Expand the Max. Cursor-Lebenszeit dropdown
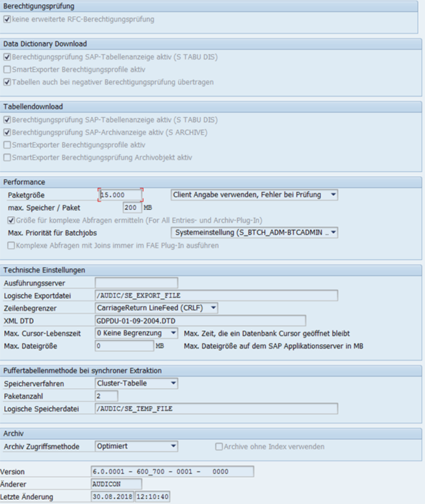The image size is (425, 504). pos(136,333)
